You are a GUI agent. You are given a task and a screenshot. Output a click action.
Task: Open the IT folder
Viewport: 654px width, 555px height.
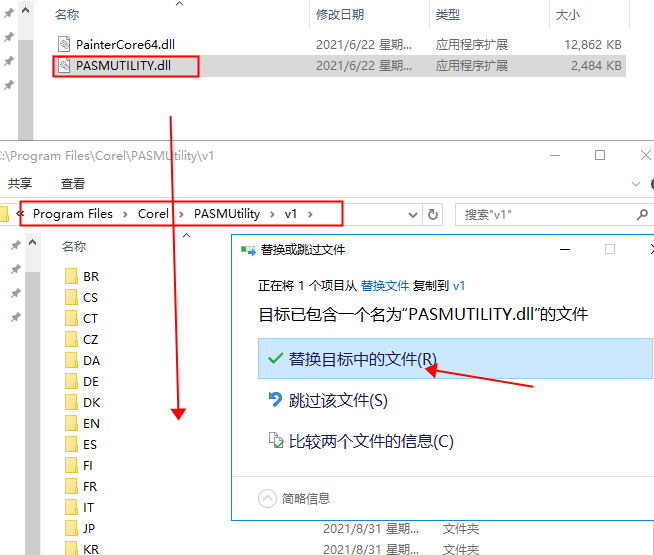[x=80, y=507]
